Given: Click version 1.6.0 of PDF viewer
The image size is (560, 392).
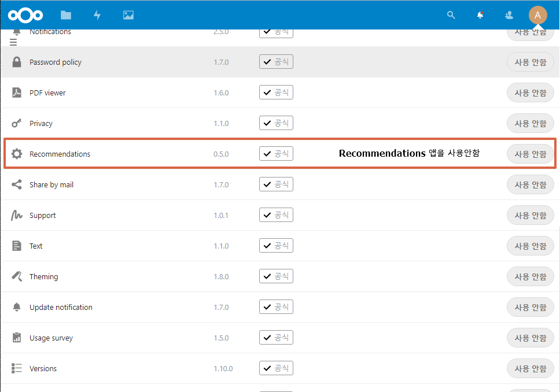Looking at the screenshot, I should point(221,93).
